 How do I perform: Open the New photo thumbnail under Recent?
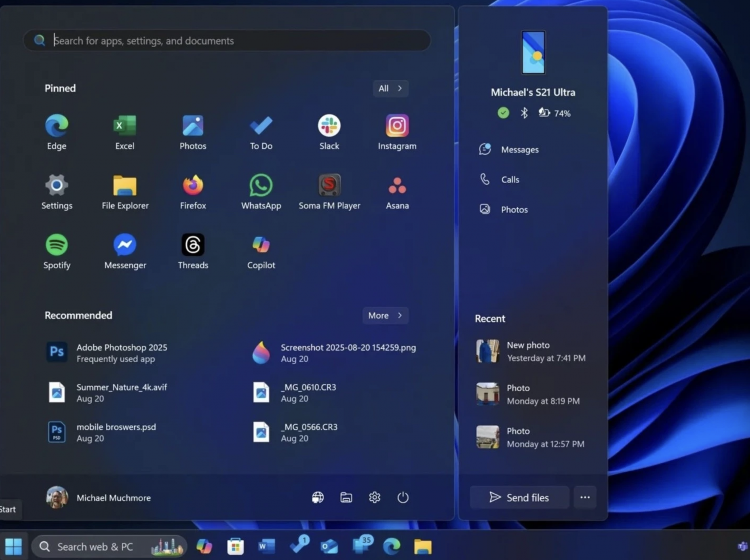[x=487, y=351]
